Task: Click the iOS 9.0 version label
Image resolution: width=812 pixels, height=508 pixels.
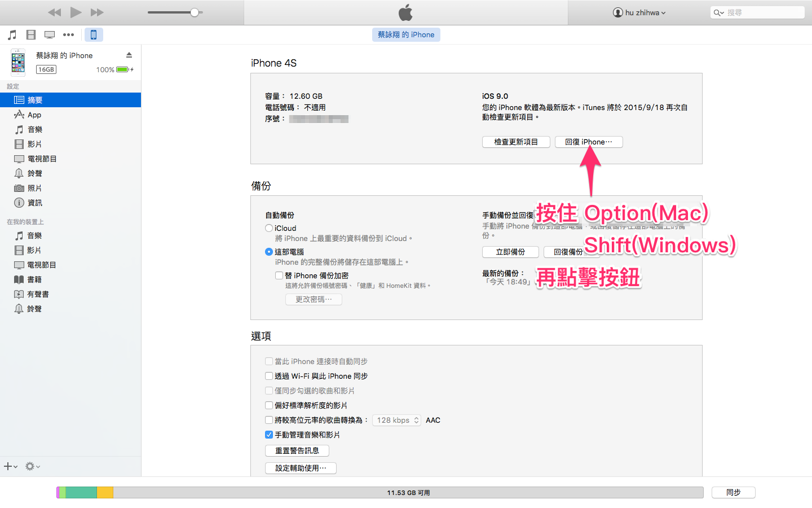Action: 495,96
